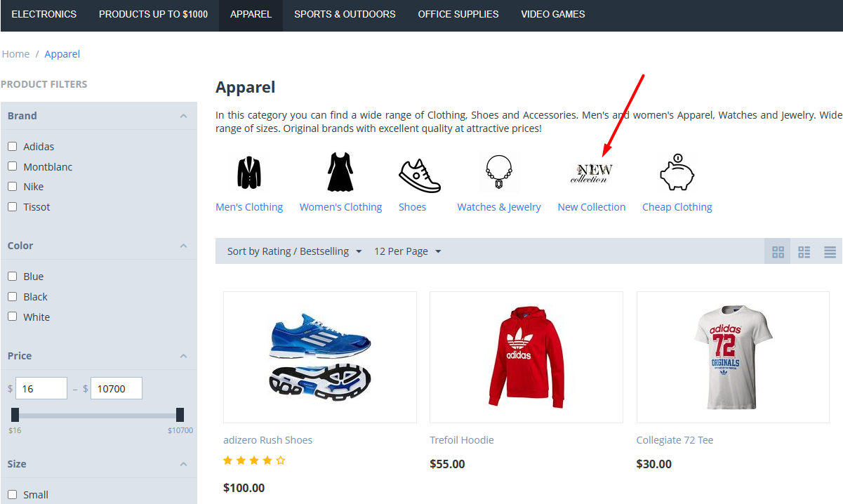Open the Trefoil Hoodie product link
The height and width of the screenshot is (504, 843).
462,440
